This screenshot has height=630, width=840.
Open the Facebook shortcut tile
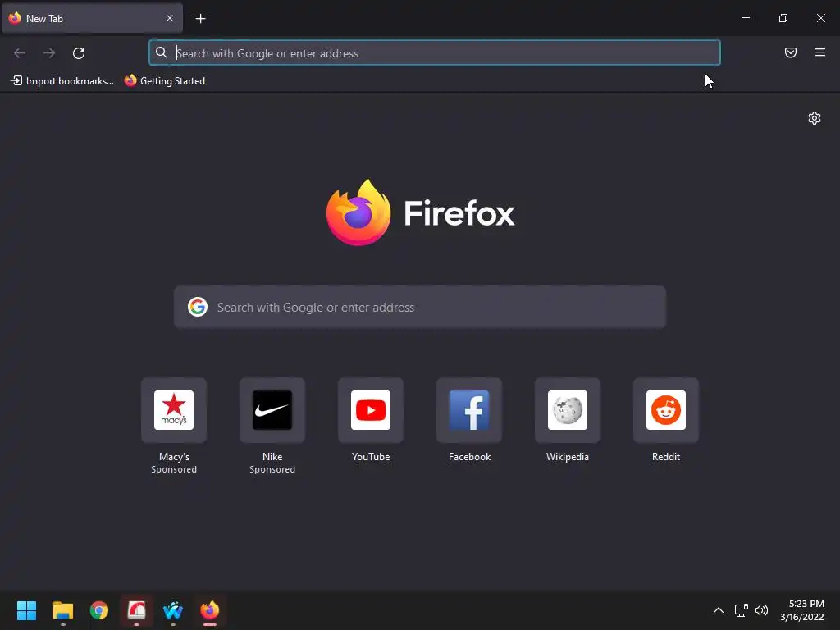pyautogui.click(x=469, y=410)
